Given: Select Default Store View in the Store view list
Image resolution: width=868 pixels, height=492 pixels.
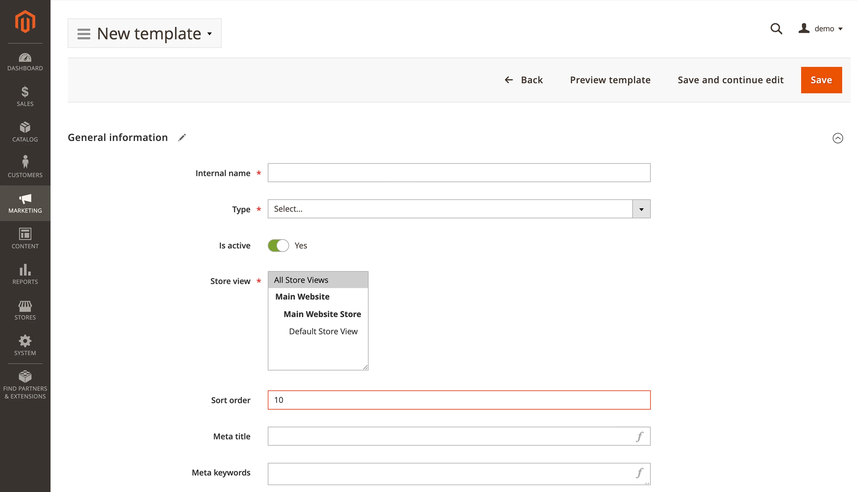Looking at the screenshot, I should pyautogui.click(x=323, y=331).
